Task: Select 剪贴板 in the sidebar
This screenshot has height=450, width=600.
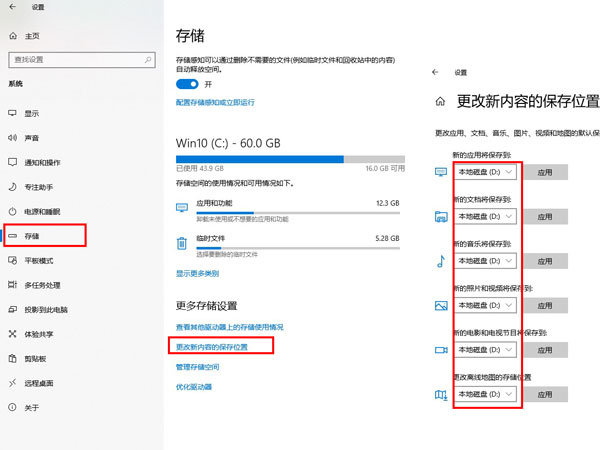Action: tap(35, 359)
